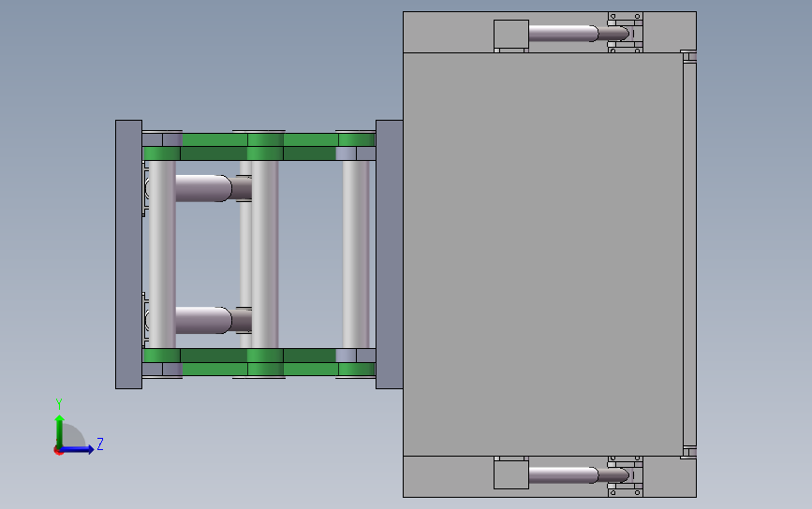This screenshot has width=812, height=509.
Task: Pick the middle vertical roller shaft
Action: [x=265, y=254]
